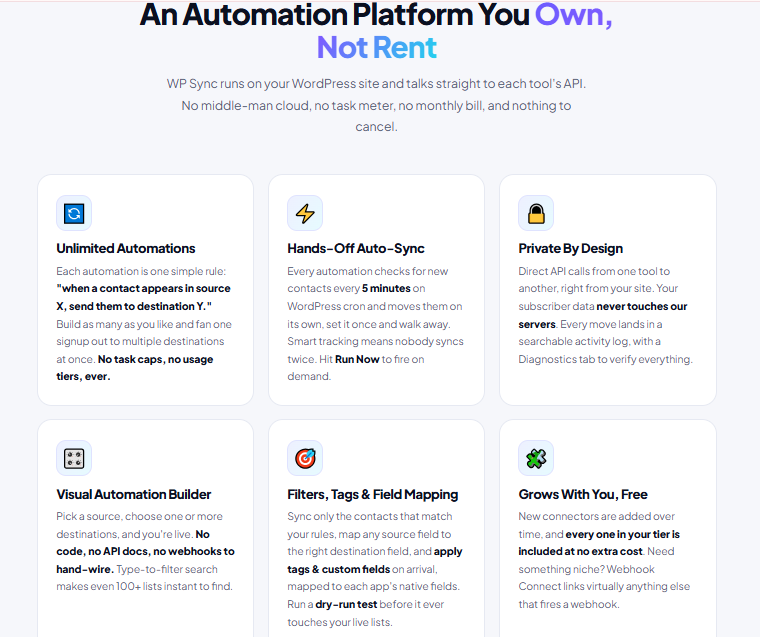The width and height of the screenshot is (760, 637).
Task: Select the Private By Design heading
Action: click(570, 248)
